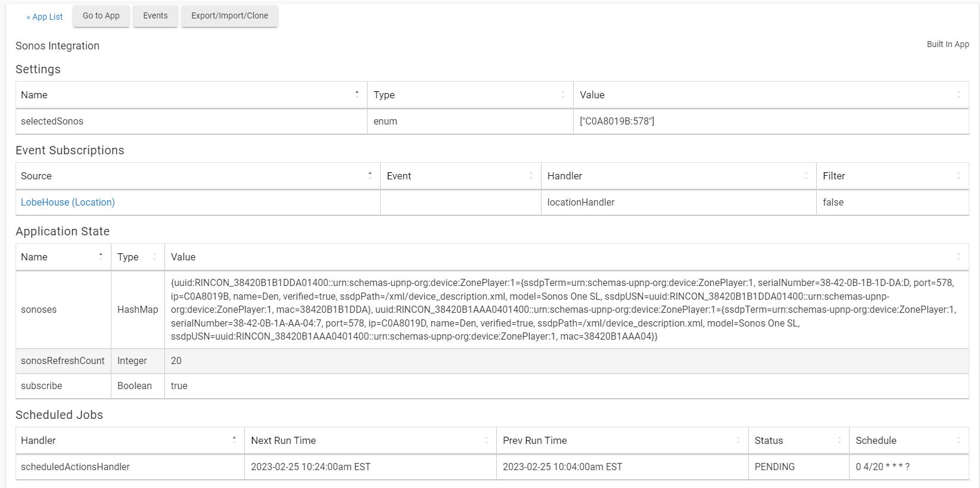Click the Sonos Integration title
The width and height of the screenshot is (980, 488).
tap(57, 46)
